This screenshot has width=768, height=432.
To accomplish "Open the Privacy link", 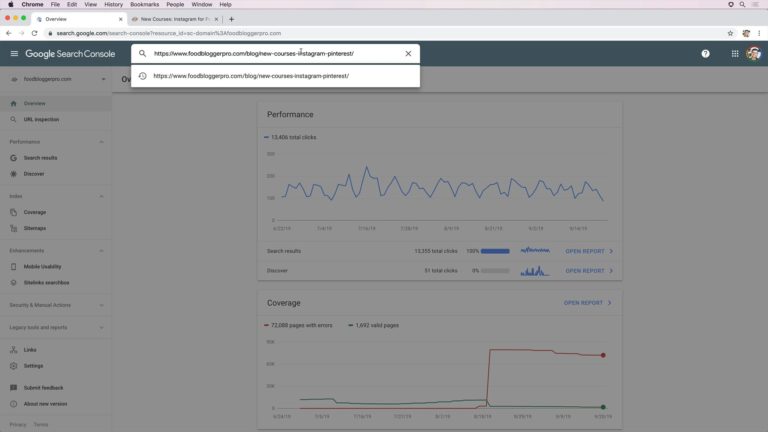I will 18,425.
